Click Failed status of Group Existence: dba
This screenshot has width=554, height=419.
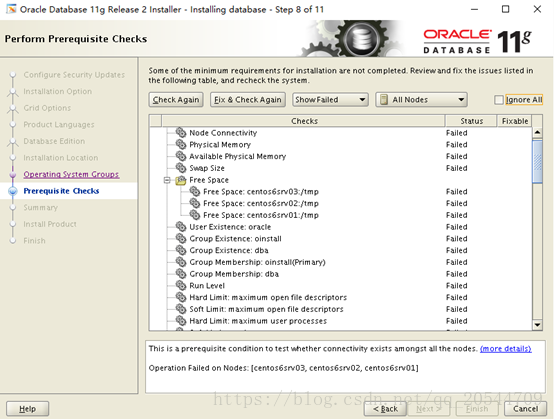coord(456,250)
